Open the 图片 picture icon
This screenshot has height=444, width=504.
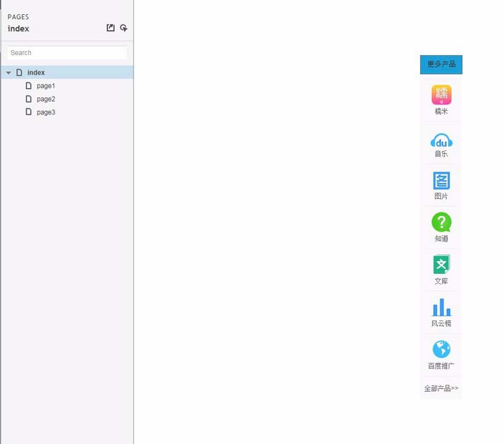[441, 181]
